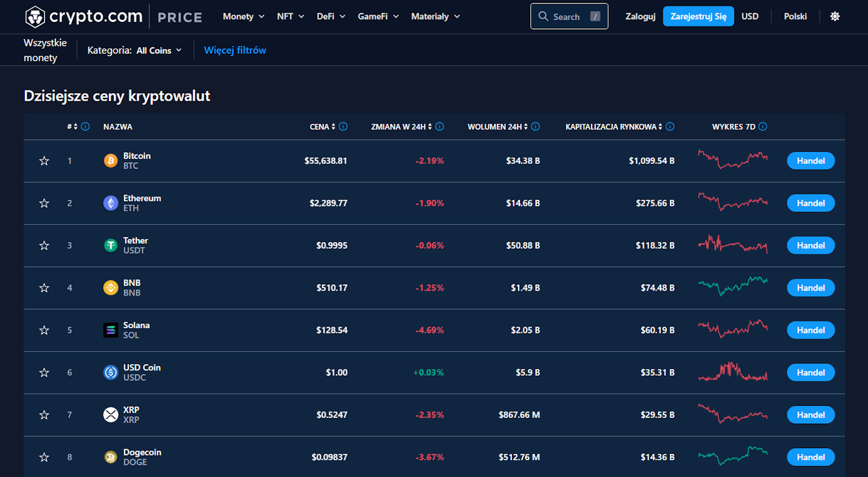
Task: Favorite USD Coin with its star icon
Action: 44,372
